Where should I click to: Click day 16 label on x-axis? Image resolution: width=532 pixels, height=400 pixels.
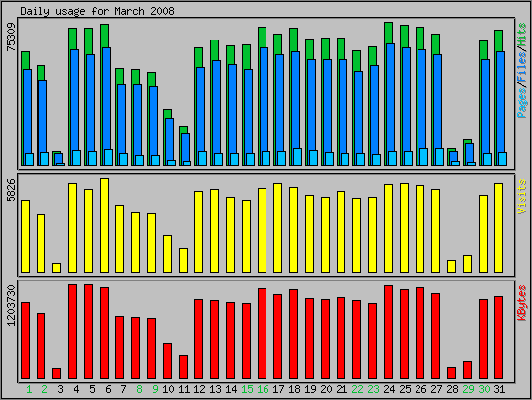click(263, 389)
